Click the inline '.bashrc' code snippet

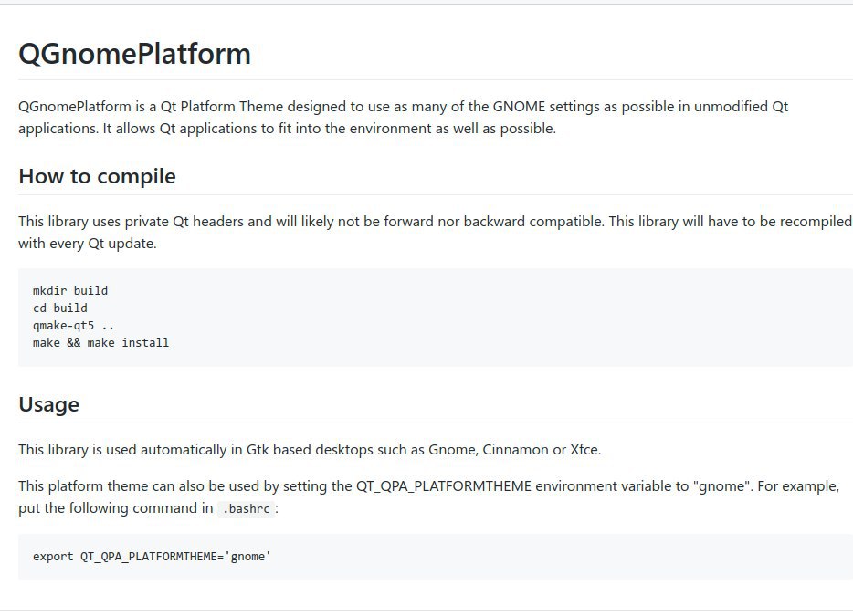246,509
